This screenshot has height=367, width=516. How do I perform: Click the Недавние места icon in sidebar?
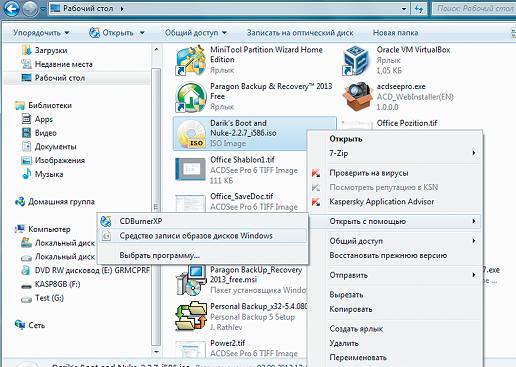[26, 64]
